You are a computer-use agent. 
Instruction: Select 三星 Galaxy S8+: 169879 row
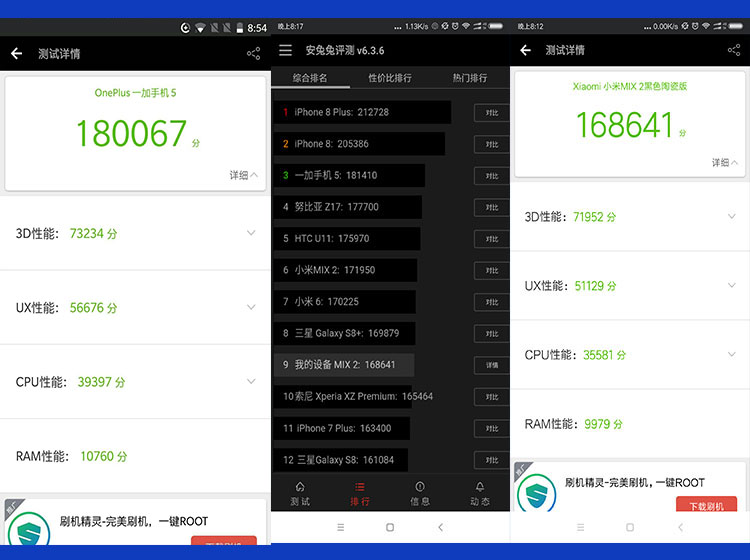[x=344, y=333]
